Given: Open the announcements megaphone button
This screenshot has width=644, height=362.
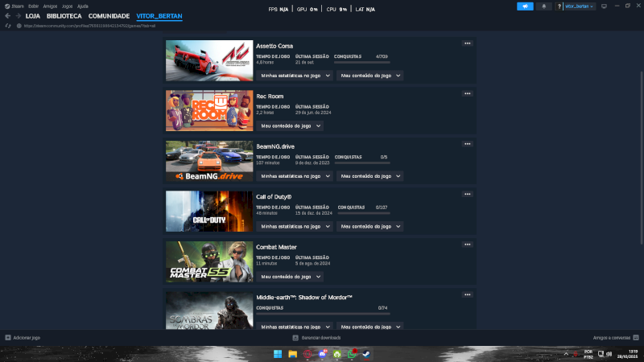Looking at the screenshot, I should click(x=525, y=6).
